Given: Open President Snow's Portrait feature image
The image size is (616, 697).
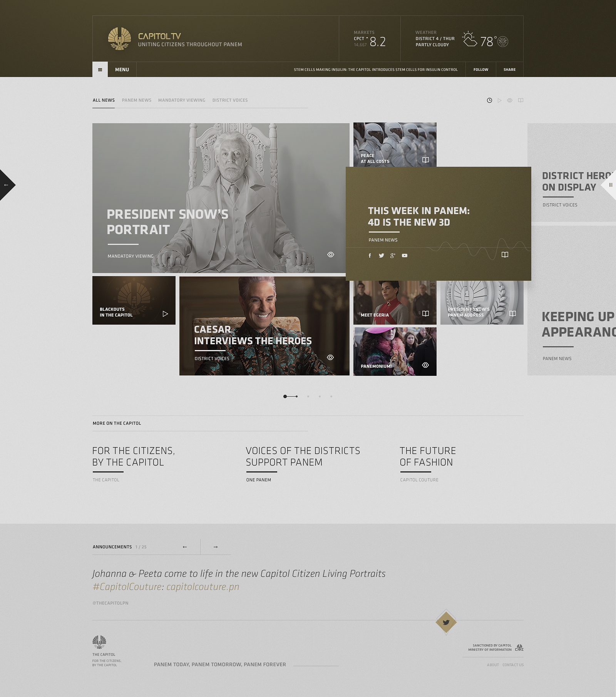Looking at the screenshot, I should [219, 198].
